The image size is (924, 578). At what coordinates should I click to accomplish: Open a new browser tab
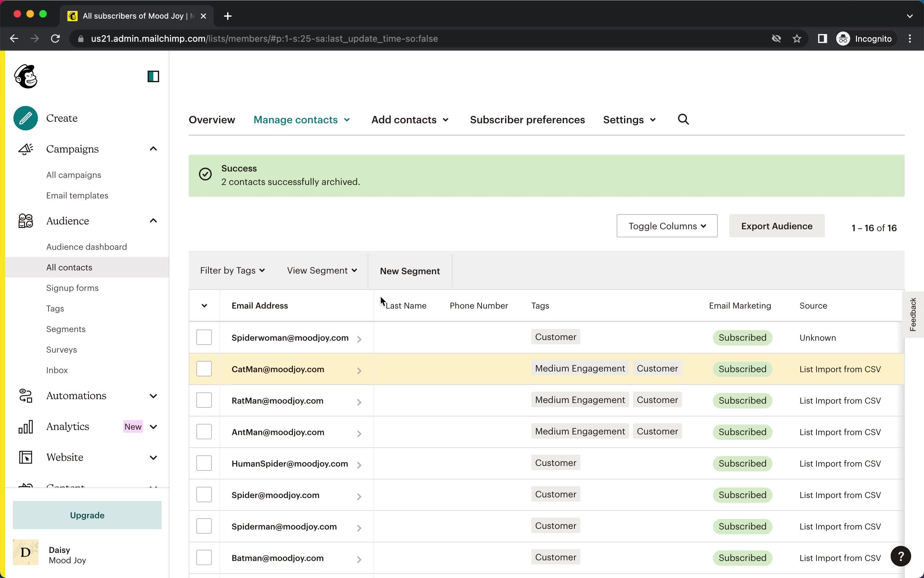227,16
